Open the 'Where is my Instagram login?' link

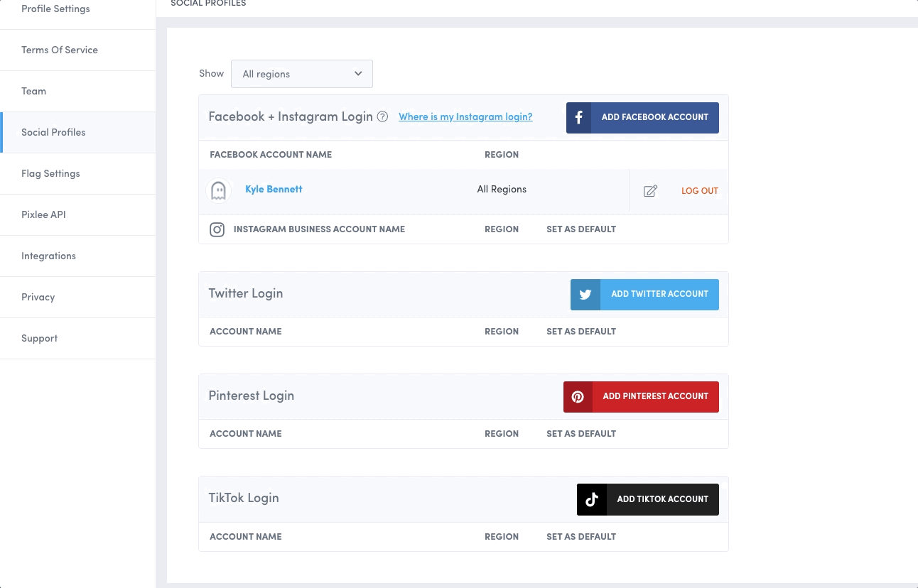[465, 117]
